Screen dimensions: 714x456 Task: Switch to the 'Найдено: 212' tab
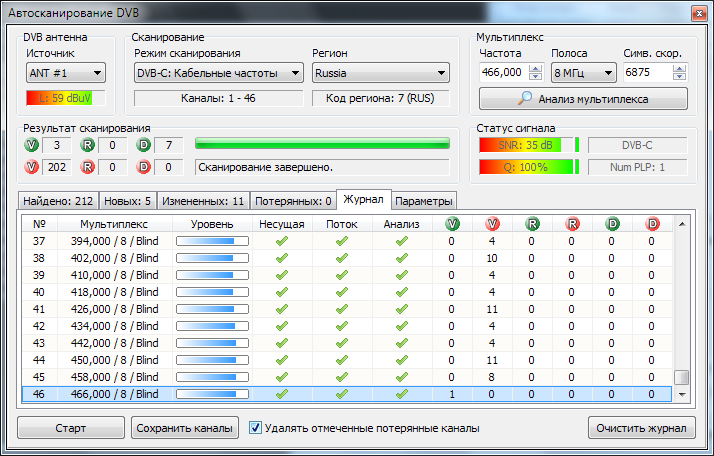point(59,201)
